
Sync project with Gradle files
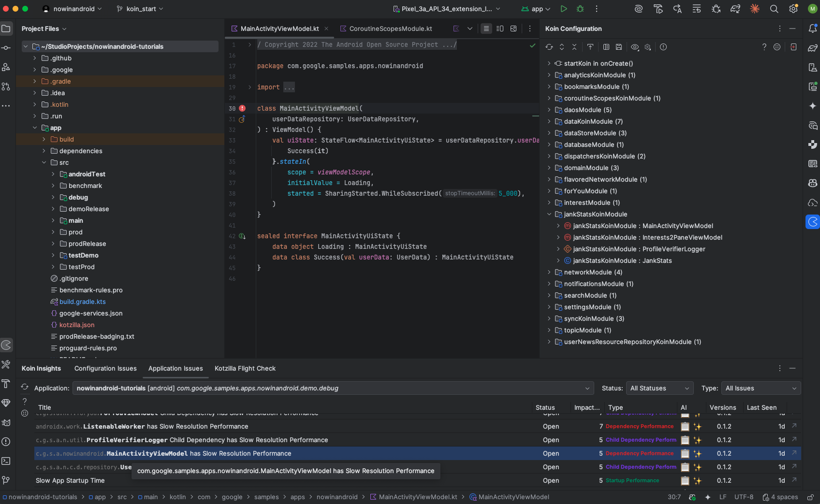pyautogui.click(x=735, y=9)
